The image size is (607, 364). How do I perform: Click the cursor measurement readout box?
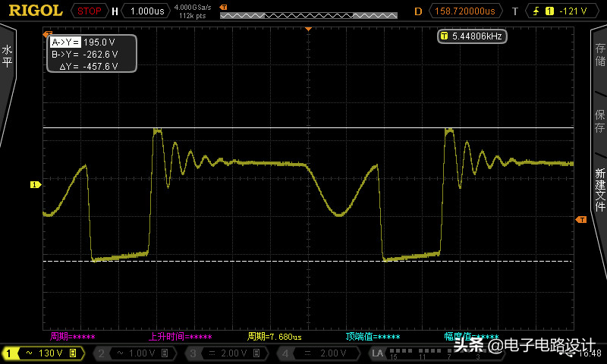point(93,54)
